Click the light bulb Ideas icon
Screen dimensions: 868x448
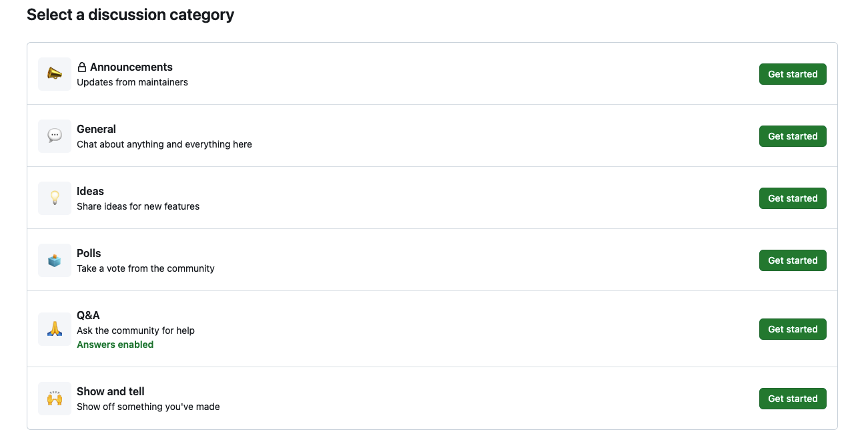(x=55, y=198)
